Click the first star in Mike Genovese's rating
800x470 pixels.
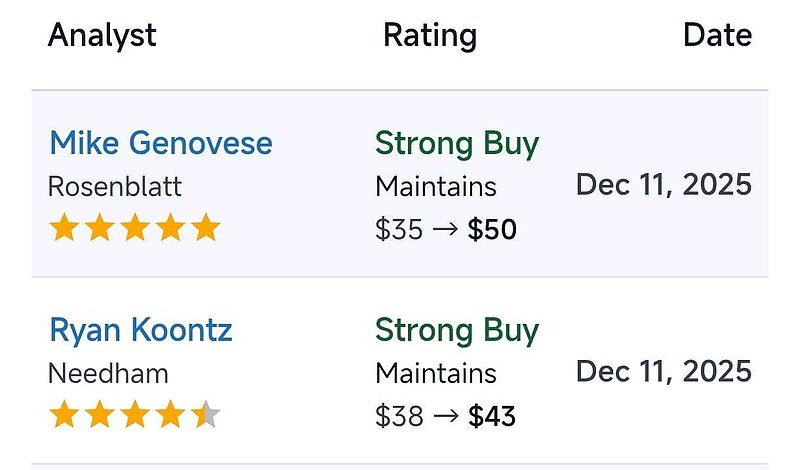[63, 229]
